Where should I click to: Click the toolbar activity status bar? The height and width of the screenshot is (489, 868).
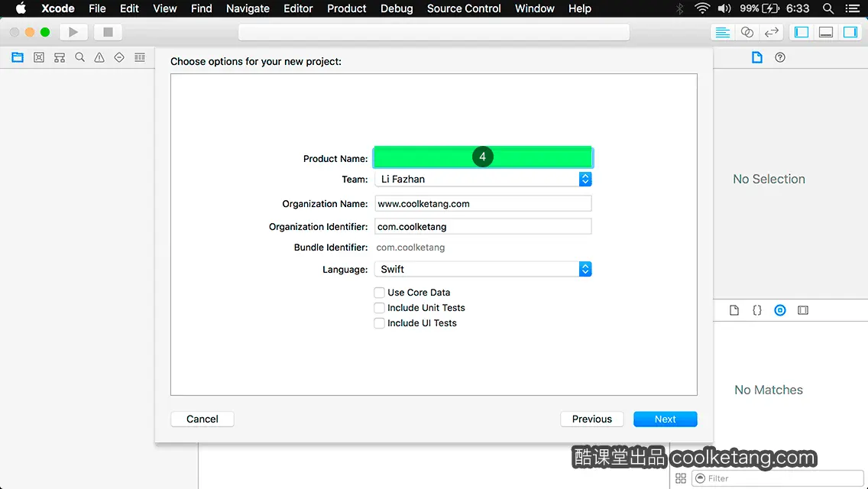pyautogui.click(x=434, y=32)
